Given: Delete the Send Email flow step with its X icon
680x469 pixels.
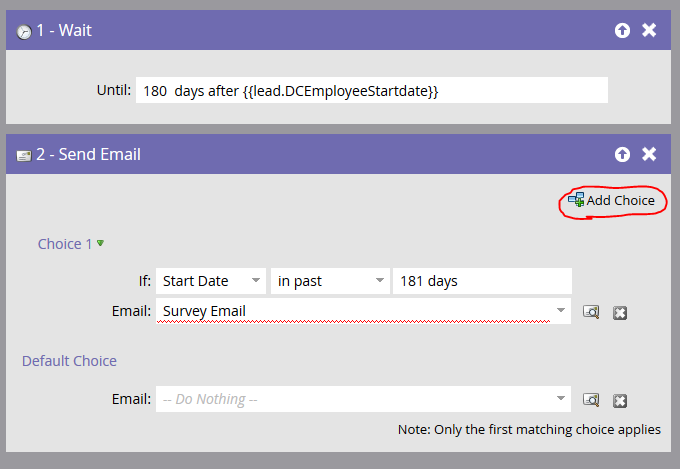Looking at the screenshot, I should tap(649, 154).
